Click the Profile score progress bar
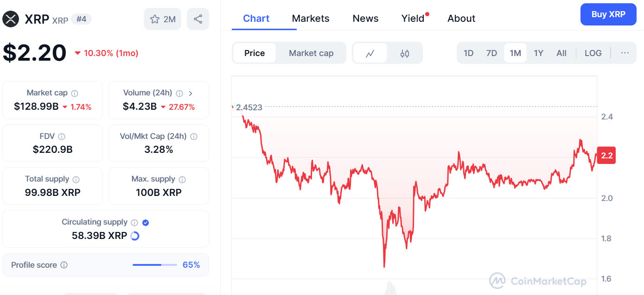The width and height of the screenshot is (644, 295). click(154, 265)
